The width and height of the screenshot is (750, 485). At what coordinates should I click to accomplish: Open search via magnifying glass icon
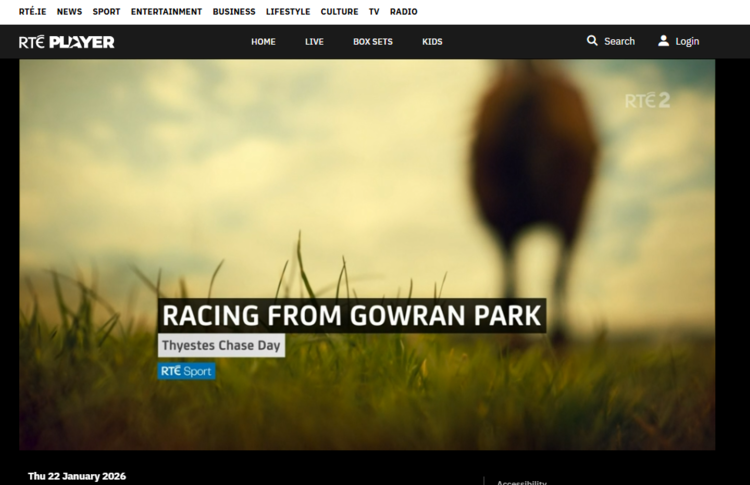click(592, 41)
